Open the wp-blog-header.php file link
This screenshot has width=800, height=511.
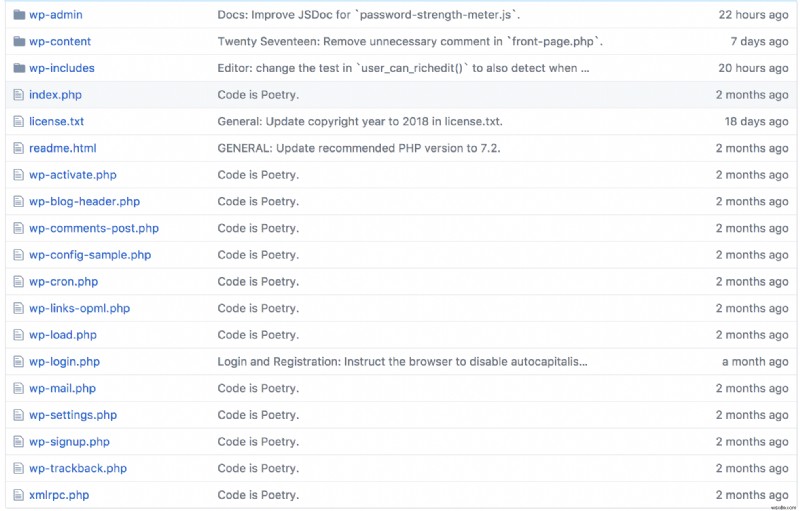84,201
